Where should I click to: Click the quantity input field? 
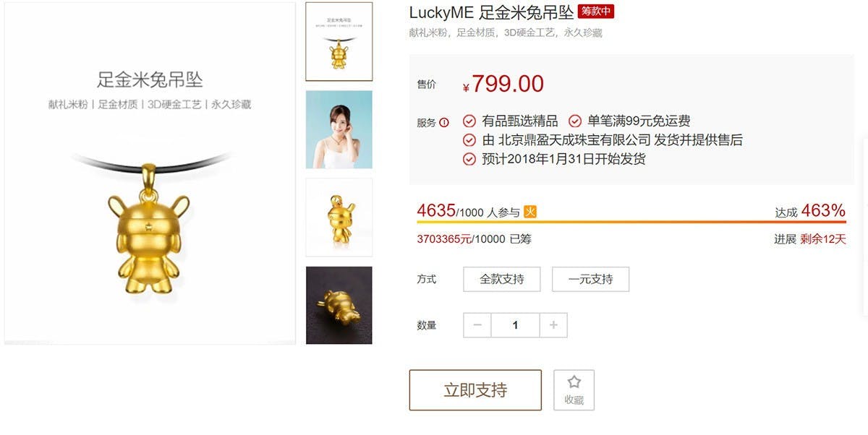515,325
